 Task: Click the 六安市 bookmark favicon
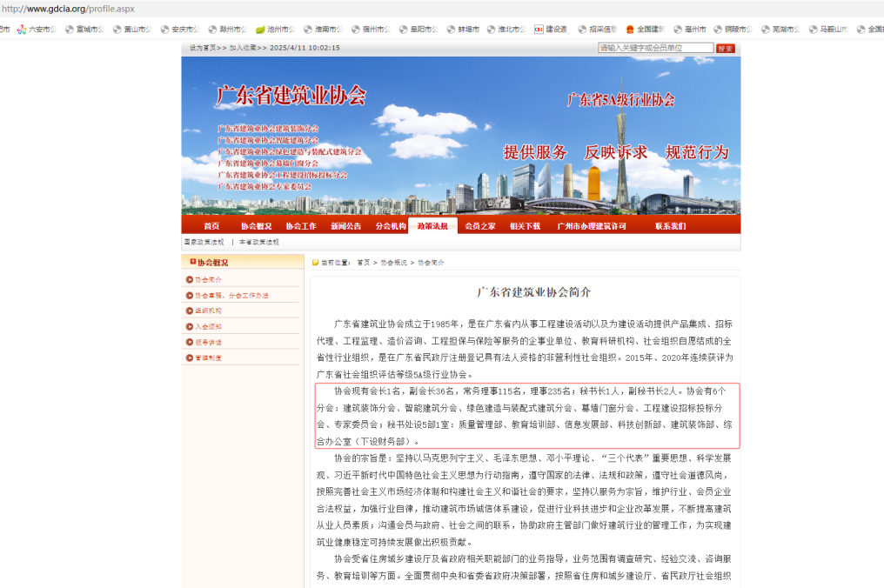tap(22, 29)
